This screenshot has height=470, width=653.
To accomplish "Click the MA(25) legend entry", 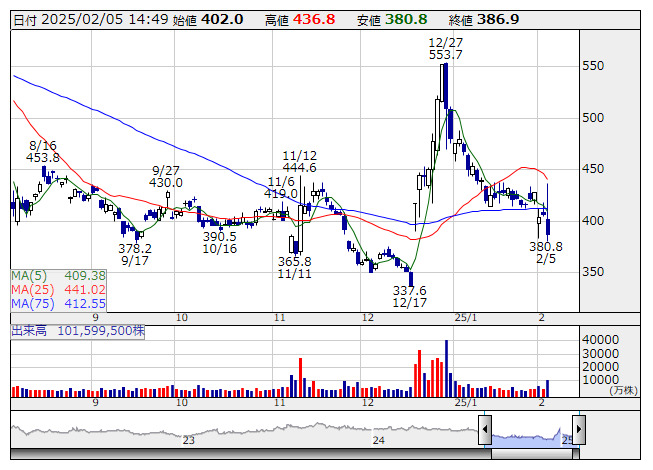I will (x=58, y=289).
